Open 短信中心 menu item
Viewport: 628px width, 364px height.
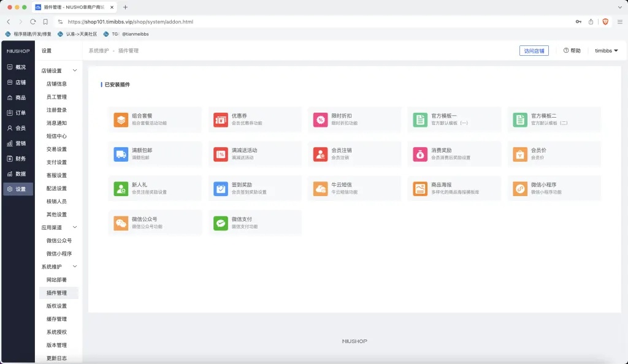[56, 136]
